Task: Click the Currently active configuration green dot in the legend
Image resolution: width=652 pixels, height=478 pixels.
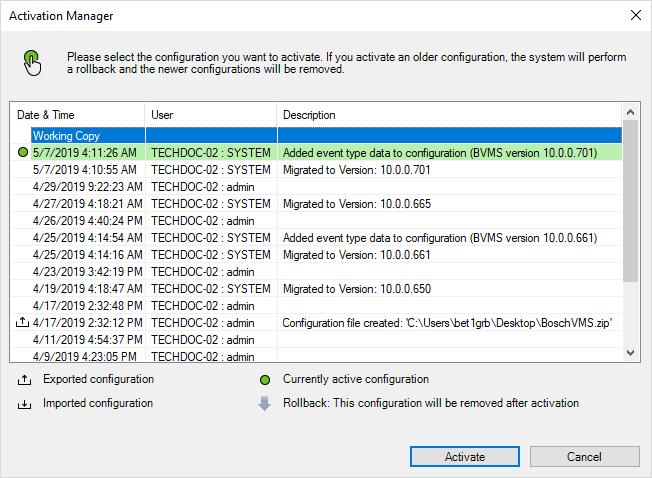Action: [x=265, y=379]
